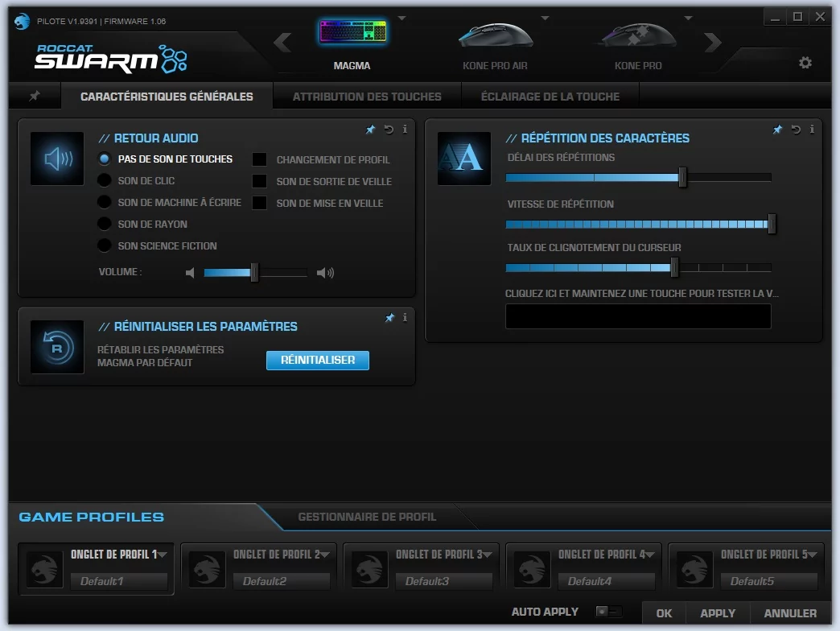The image size is (840, 631).
Task: Open the pinned settings tab pin icon
Action: tap(35, 96)
